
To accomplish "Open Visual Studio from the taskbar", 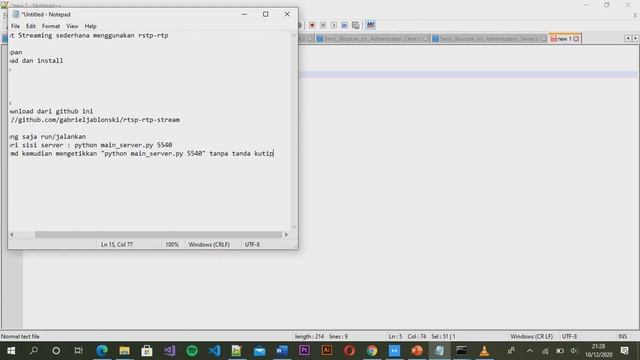I will (x=169, y=351).
